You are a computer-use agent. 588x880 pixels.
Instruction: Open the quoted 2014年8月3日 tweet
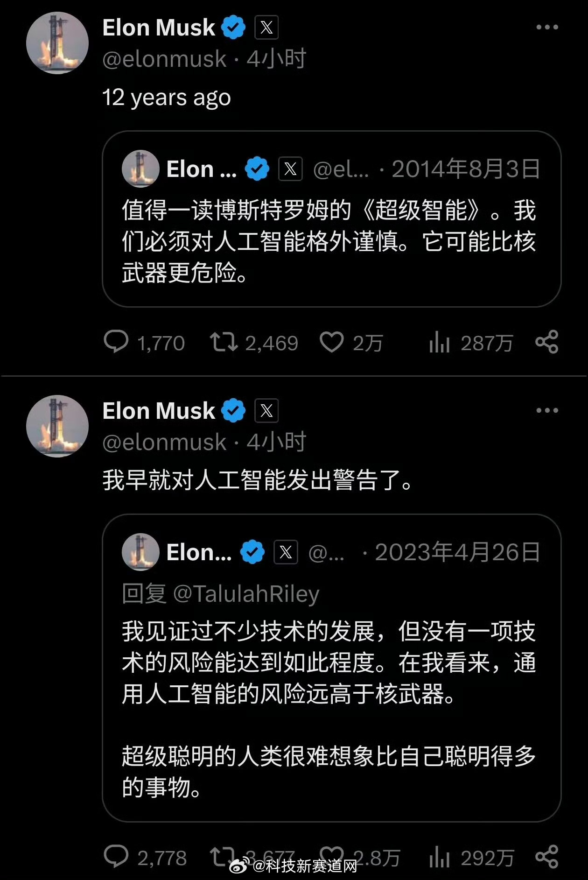(x=331, y=219)
